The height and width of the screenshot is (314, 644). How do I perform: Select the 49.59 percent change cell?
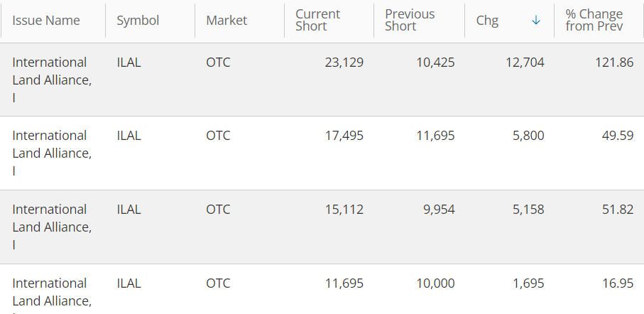[x=618, y=136]
